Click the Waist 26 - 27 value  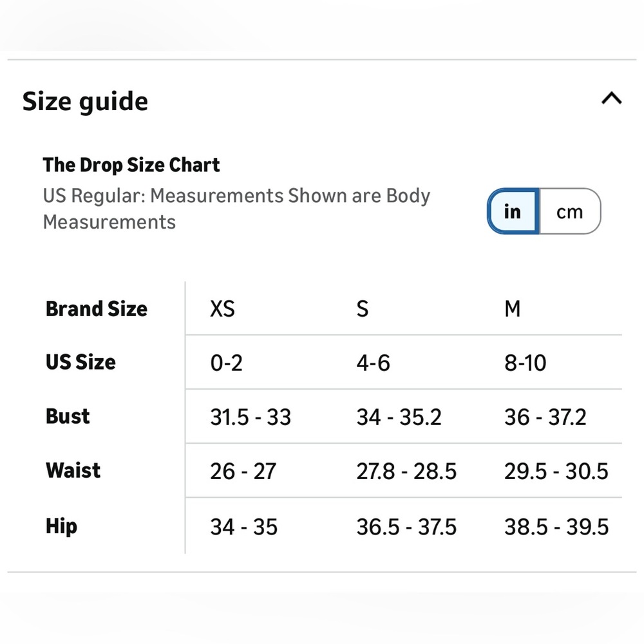(x=243, y=471)
